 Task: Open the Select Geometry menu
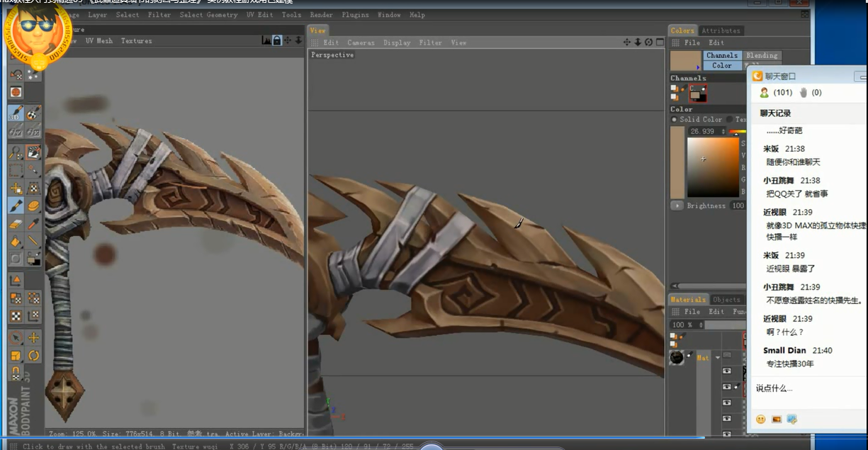(208, 15)
